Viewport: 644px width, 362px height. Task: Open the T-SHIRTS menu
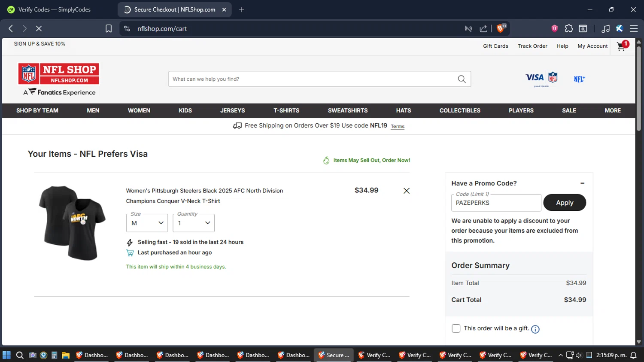[x=286, y=110]
